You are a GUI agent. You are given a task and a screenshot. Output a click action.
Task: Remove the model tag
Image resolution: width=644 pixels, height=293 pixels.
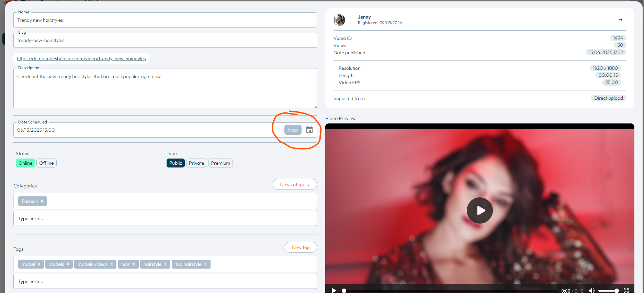click(x=39, y=264)
